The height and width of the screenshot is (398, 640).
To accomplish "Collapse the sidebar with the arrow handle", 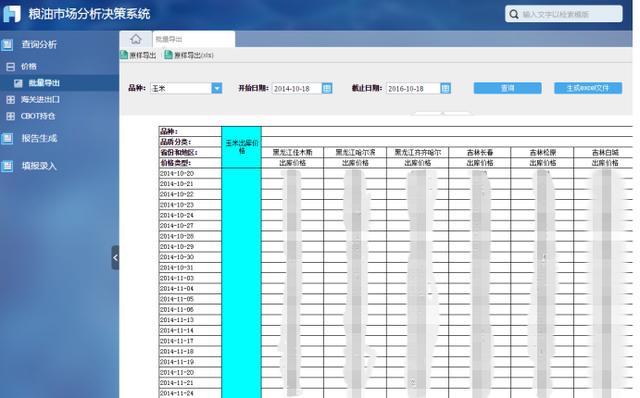I will click(x=115, y=258).
